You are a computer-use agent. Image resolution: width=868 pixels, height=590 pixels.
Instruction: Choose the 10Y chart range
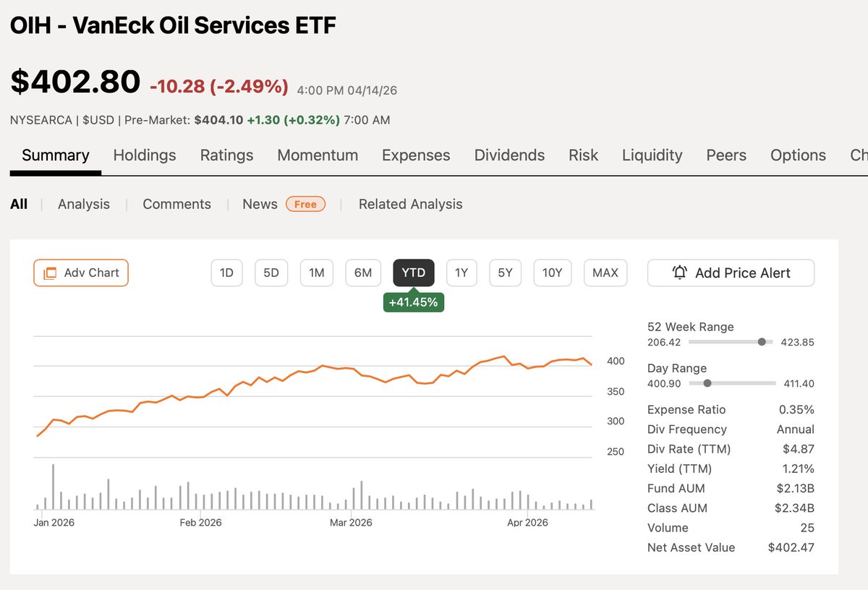[x=552, y=273]
